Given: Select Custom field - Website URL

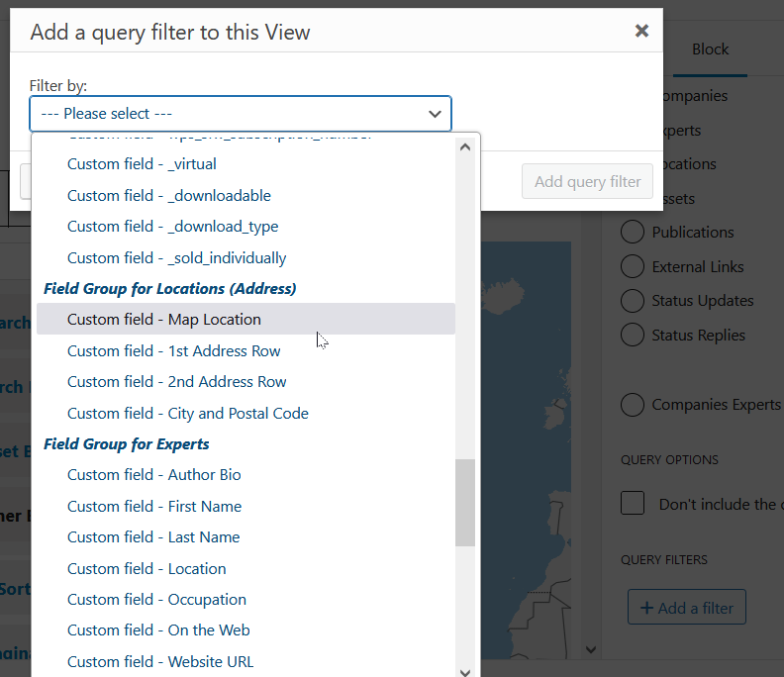Looking at the screenshot, I should [x=245, y=662].
